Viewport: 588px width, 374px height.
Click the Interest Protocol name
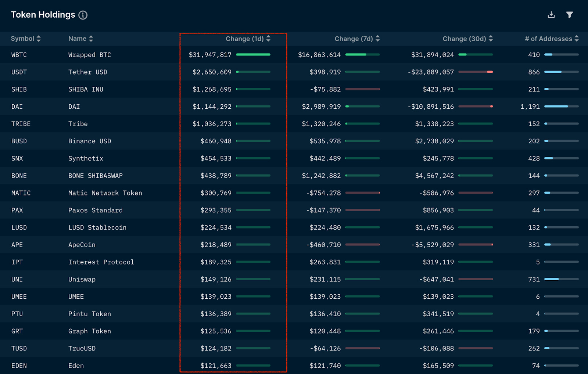point(101,262)
